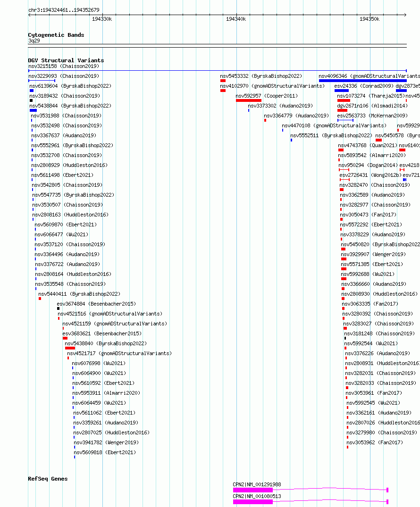Select the 194330k ruler position label
420x507 pixels.
(102, 19)
